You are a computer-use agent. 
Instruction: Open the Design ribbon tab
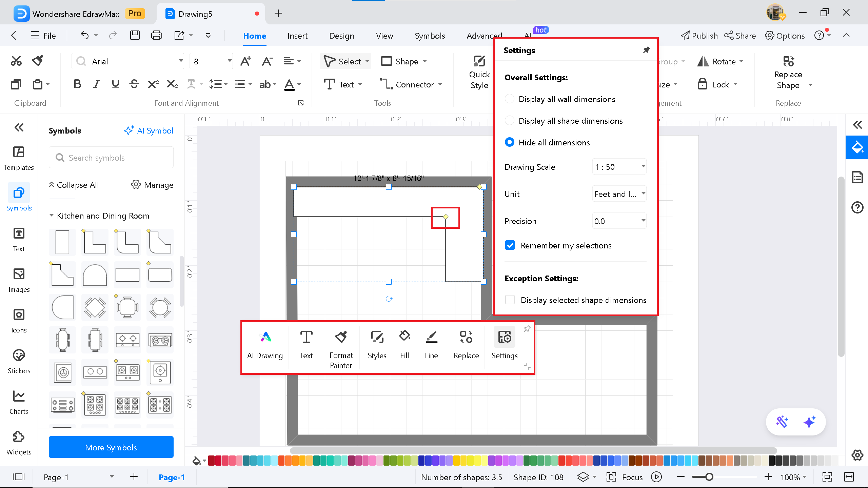pyautogui.click(x=341, y=36)
